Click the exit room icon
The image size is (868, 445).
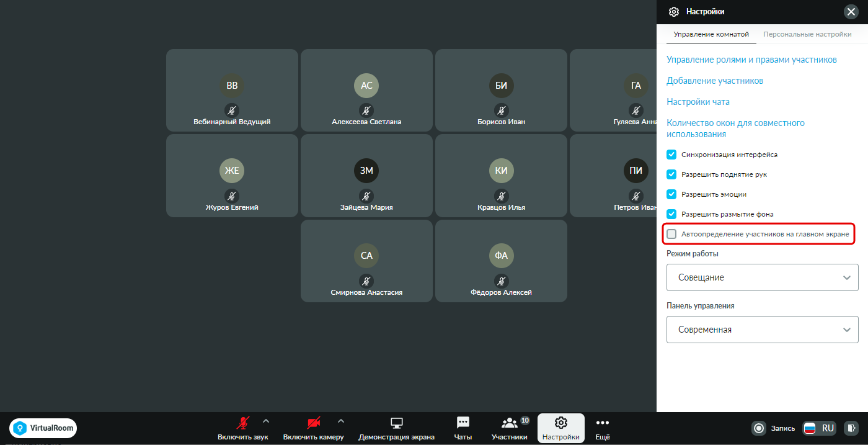tap(852, 428)
